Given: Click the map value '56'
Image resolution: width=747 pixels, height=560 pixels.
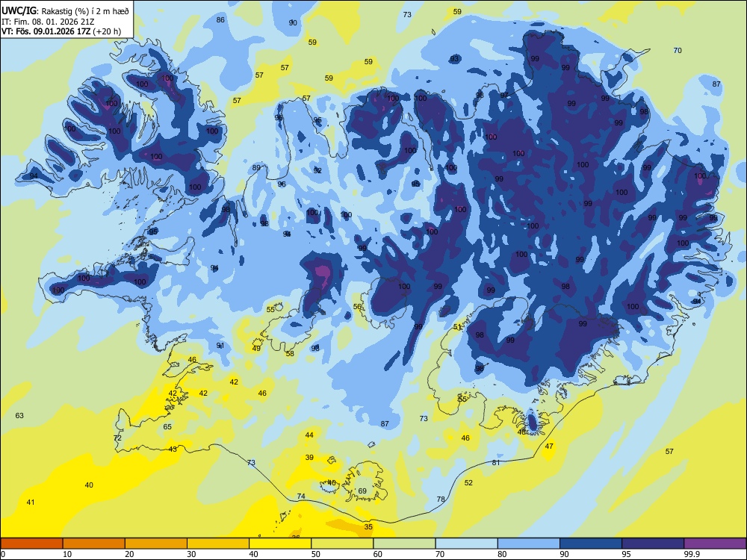Looking at the screenshot, I should coord(357,307).
